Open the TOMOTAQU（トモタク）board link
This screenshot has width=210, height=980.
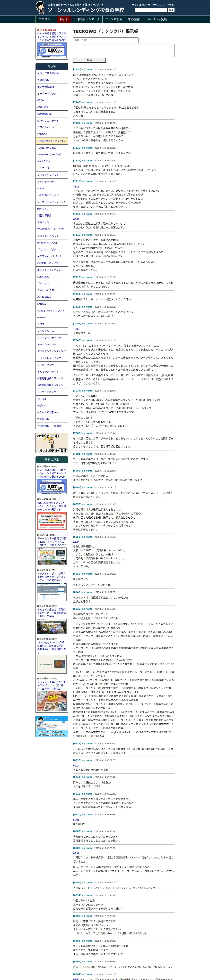52,229
